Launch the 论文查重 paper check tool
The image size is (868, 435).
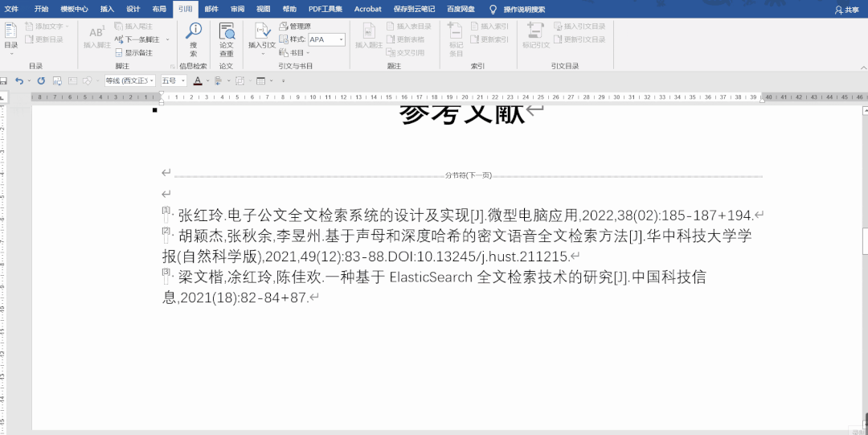click(227, 39)
